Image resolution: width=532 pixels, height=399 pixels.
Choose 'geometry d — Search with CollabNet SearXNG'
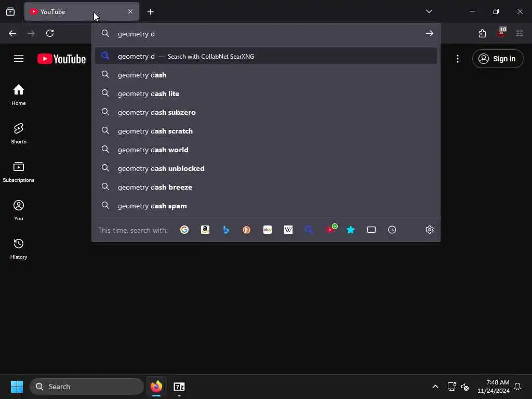(x=266, y=56)
